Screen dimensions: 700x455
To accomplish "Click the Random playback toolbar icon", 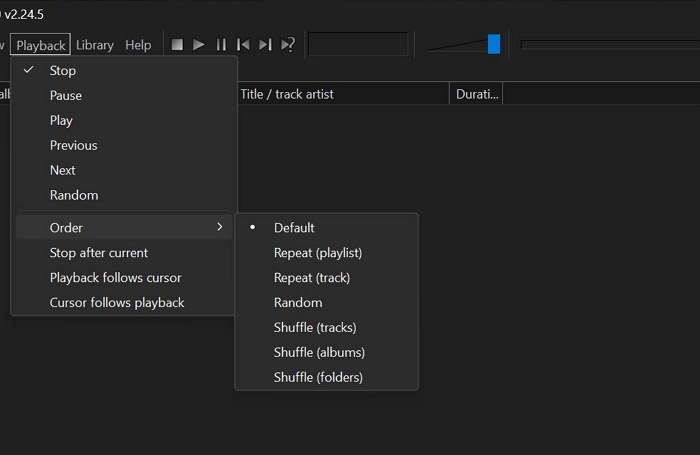I will click(x=288, y=45).
